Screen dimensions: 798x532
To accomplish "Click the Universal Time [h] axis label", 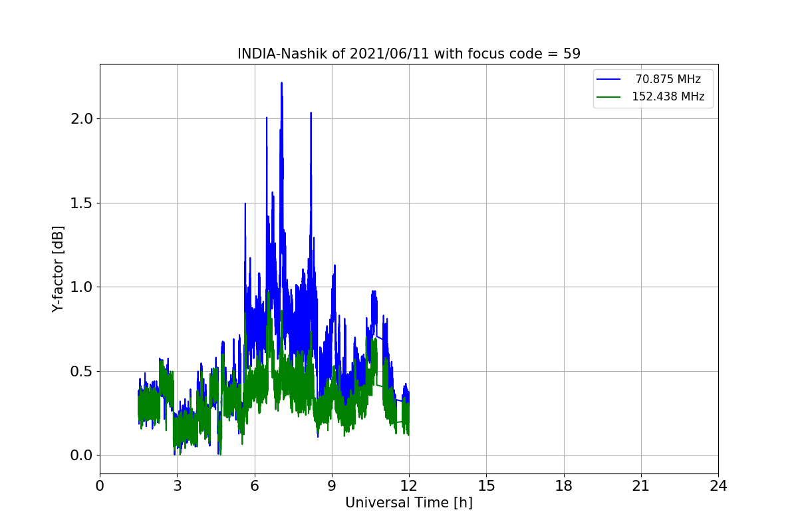I will 409,503.
